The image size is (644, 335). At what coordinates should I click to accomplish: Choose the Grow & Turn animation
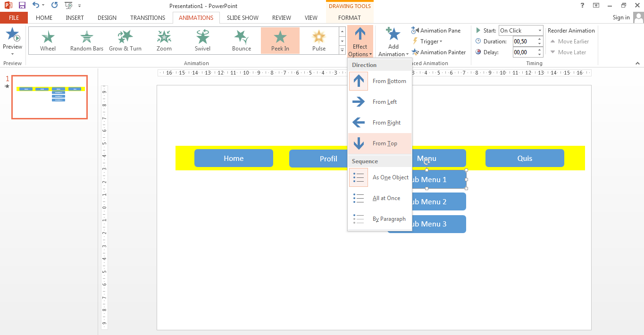(125, 40)
